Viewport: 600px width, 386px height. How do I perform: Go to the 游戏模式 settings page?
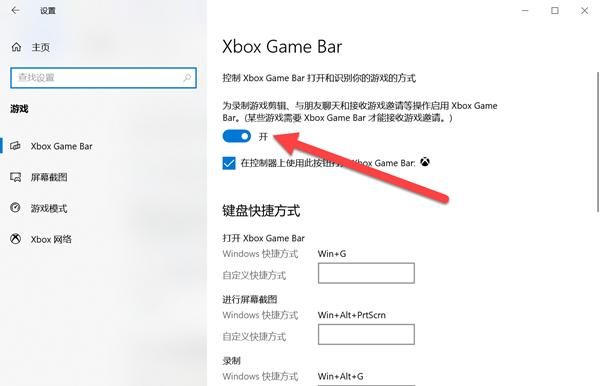pos(49,208)
